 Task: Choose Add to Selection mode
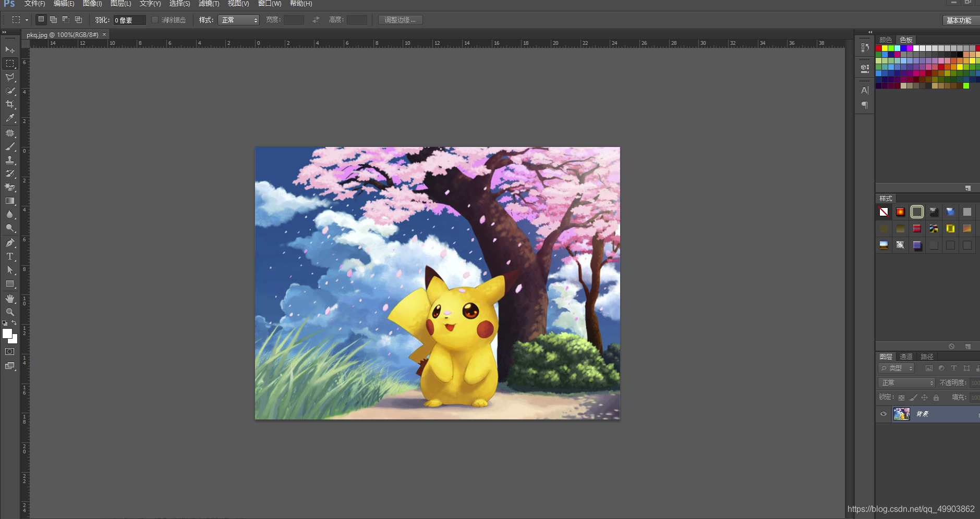click(x=53, y=20)
